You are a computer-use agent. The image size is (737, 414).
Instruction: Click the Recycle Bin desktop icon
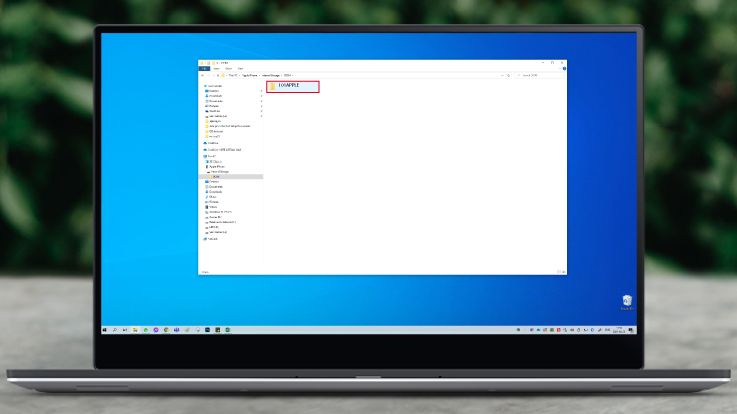(x=626, y=300)
